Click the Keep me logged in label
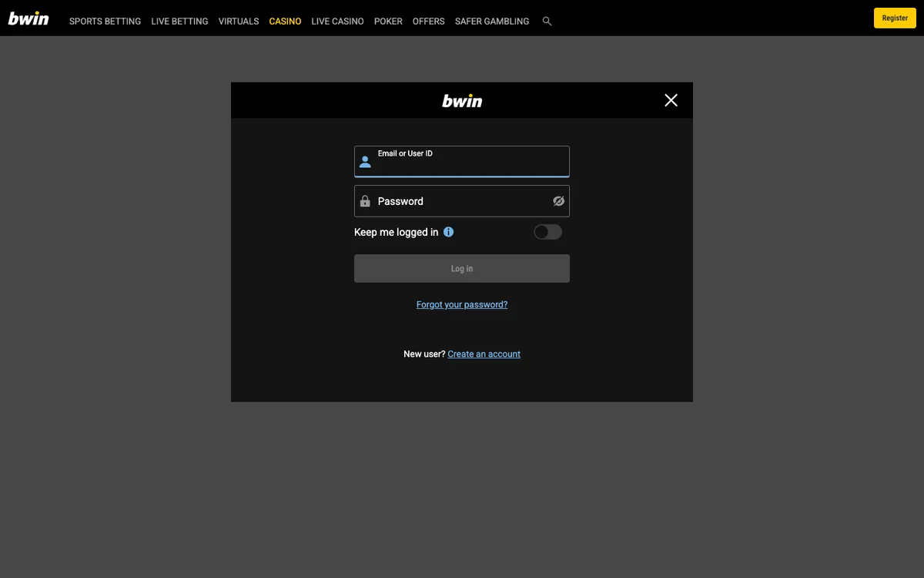This screenshot has width=924, height=578. (396, 232)
